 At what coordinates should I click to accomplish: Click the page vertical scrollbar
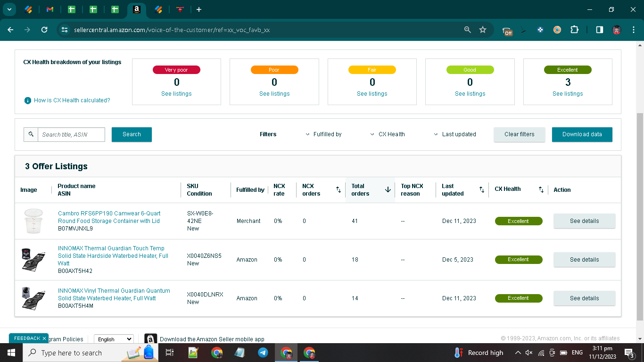[x=640, y=217]
